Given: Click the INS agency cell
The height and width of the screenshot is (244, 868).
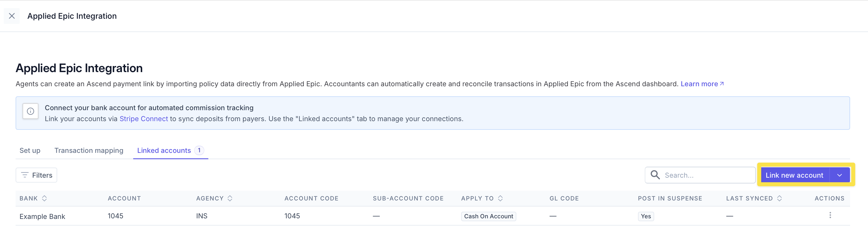Looking at the screenshot, I should pos(201,216).
